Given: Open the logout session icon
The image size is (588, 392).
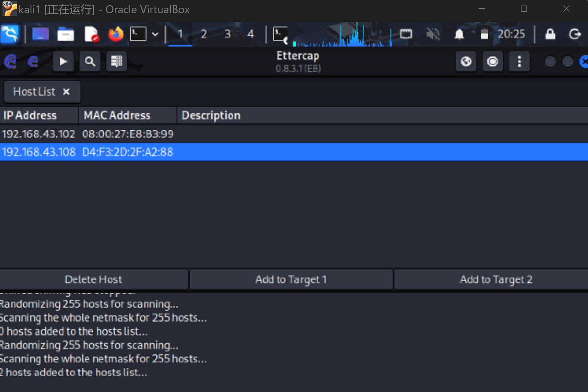Looking at the screenshot, I should coord(574,34).
